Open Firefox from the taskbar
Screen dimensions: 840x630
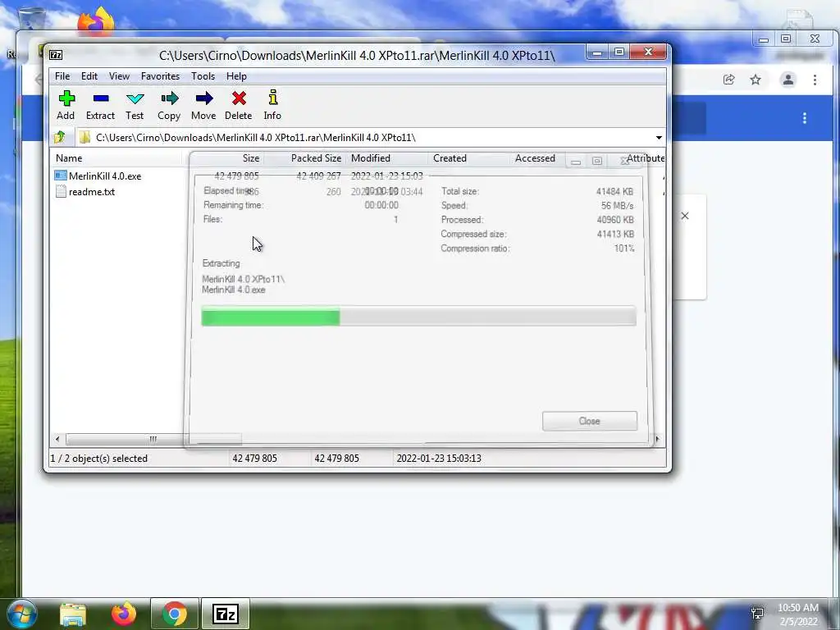coord(124,614)
